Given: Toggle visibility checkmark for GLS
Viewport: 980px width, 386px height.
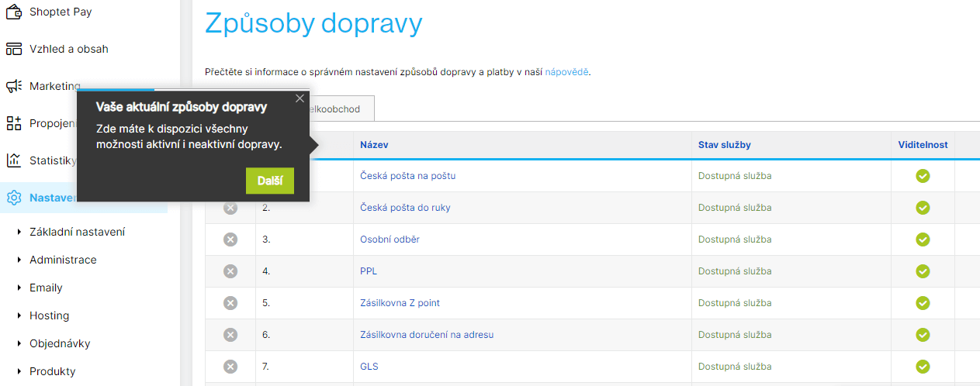Looking at the screenshot, I should pos(923,367).
